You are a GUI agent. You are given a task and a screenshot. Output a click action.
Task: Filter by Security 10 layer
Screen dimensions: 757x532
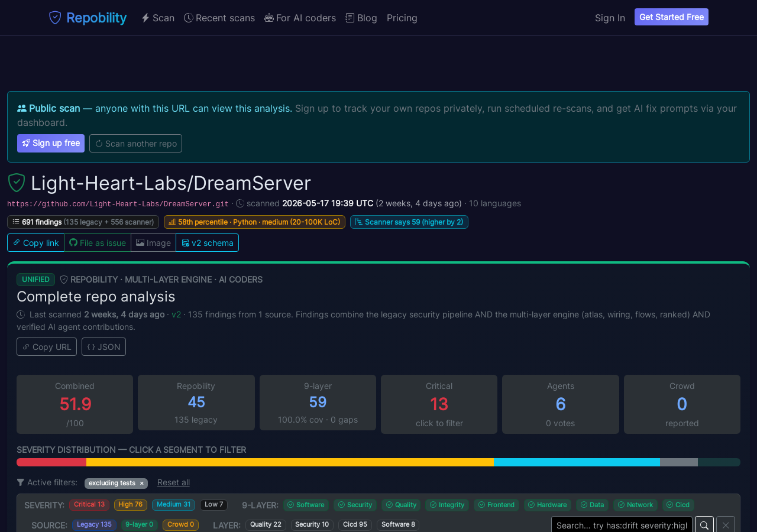312,525
